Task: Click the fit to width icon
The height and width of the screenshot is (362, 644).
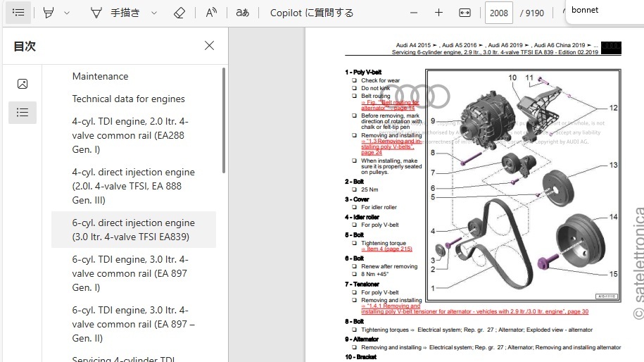Action: (465, 13)
